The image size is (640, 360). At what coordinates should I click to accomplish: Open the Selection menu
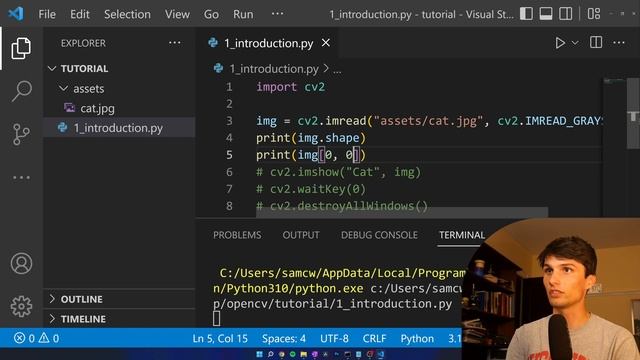click(127, 14)
